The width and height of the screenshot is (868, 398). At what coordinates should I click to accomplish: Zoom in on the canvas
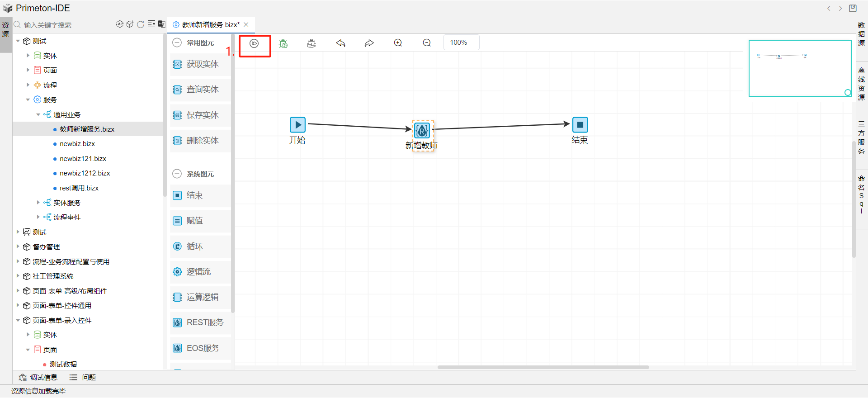(x=398, y=43)
